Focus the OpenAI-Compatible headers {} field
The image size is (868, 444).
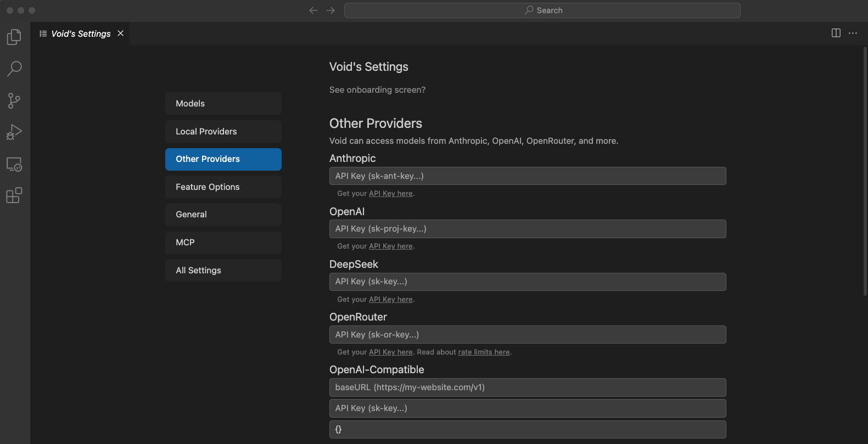528,429
